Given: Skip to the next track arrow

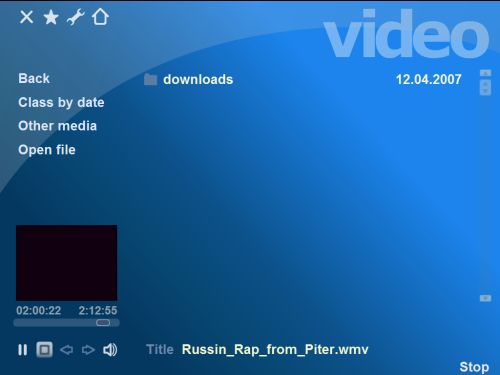Looking at the screenshot, I should (88, 350).
